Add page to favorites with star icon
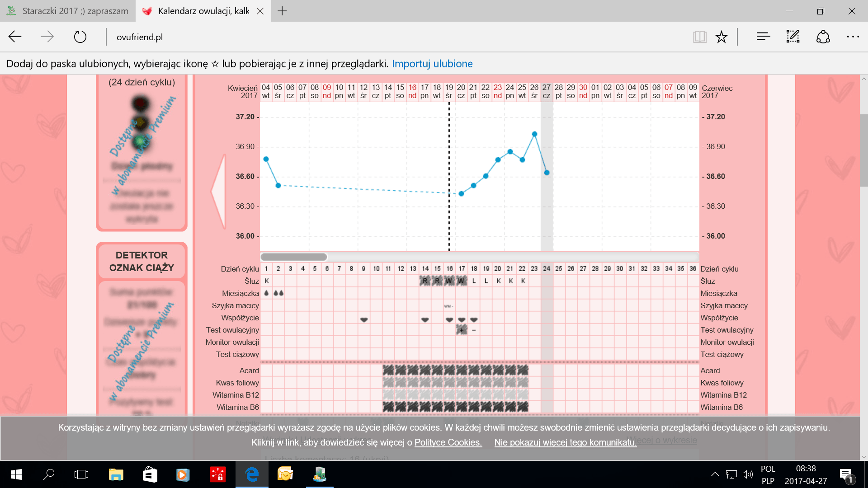The image size is (868, 488). click(722, 37)
